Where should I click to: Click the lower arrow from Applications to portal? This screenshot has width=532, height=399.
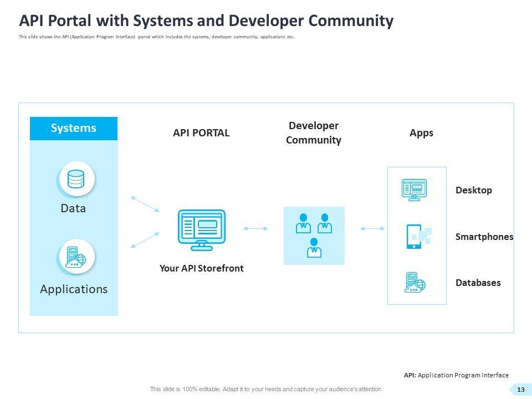point(145,240)
